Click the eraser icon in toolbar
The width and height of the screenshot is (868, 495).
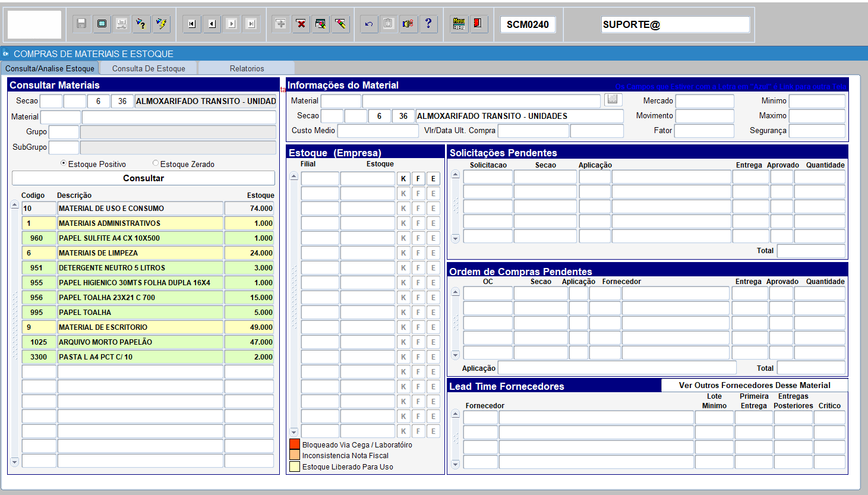pyautogui.click(x=340, y=24)
